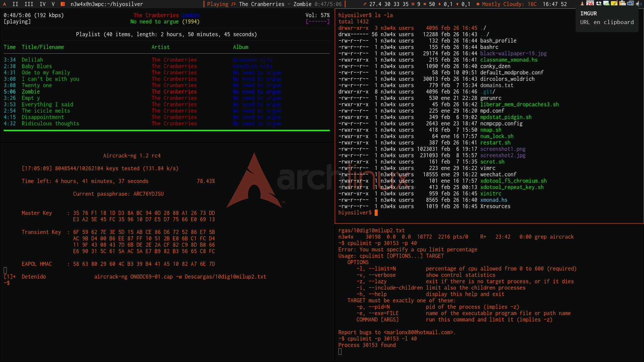Click the Dropbox tray icon
644x362 pixels.
coord(598,3)
